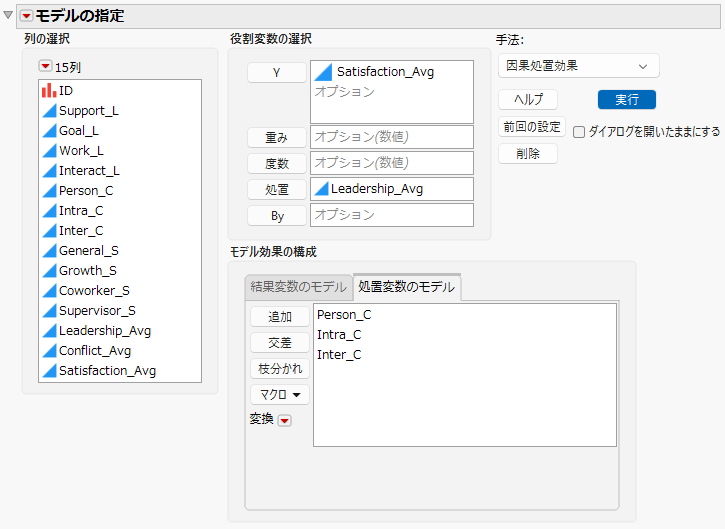
Task: Click the continuous icon beside Satisfaction_Avg in column list
Action: point(49,371)
